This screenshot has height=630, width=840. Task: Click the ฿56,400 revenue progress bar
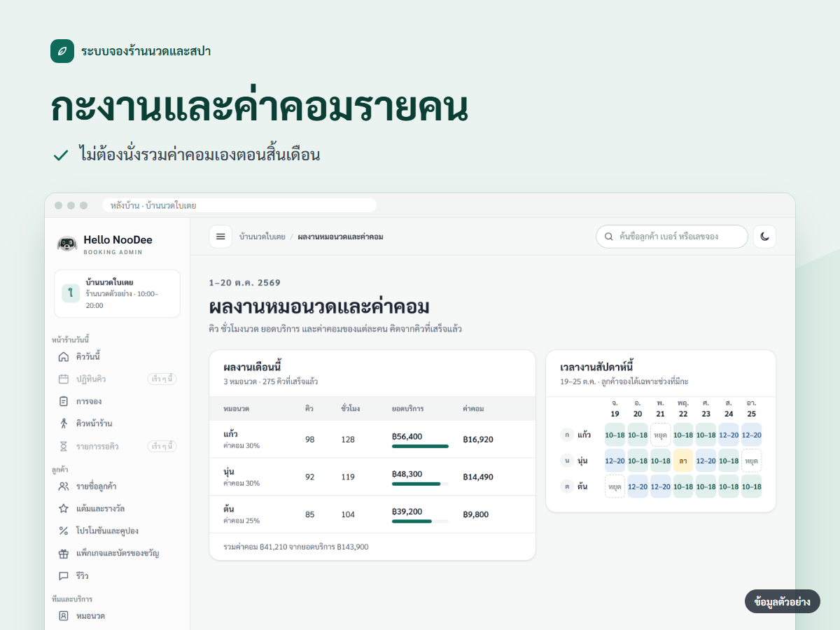(420, 446)
